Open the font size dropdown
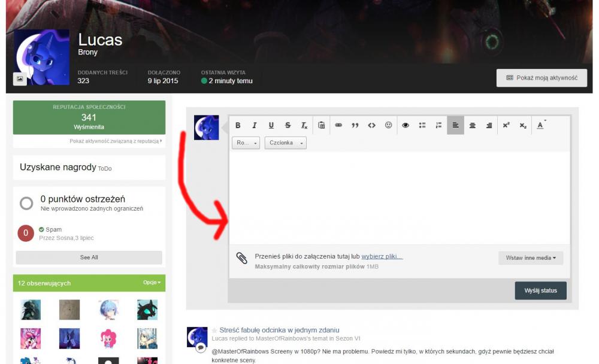The width and height of the screenshot is (599, 364). [246, 143]
